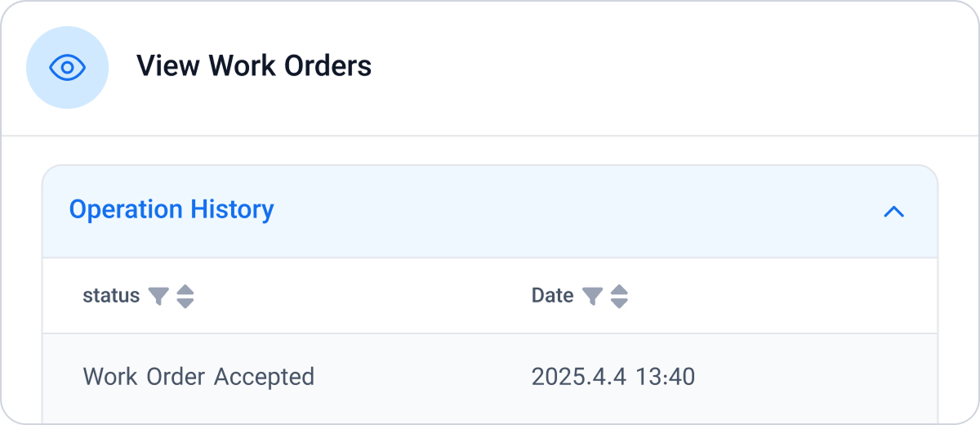Click the status column header label
Image resolution: width=980 pixels, height=425 pixels.
pos(111,296)
